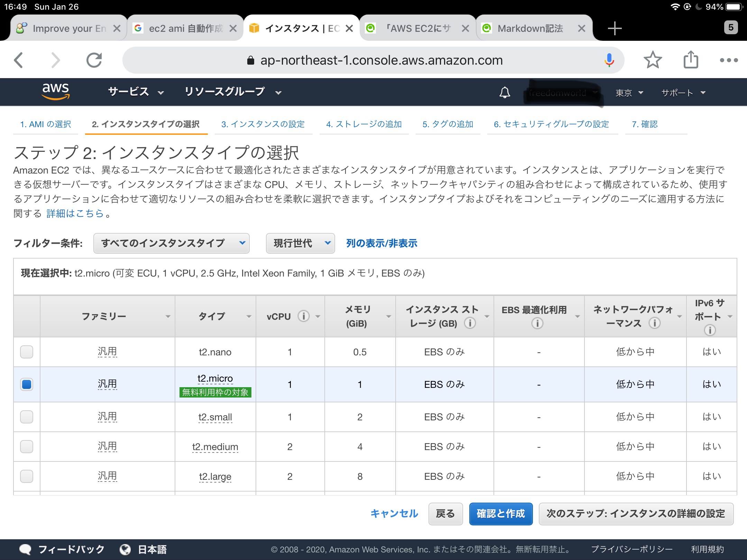The image size is (747, 560).
Task: Click the 戻る button
Action: pyautogui.click(x=445, y=514)
